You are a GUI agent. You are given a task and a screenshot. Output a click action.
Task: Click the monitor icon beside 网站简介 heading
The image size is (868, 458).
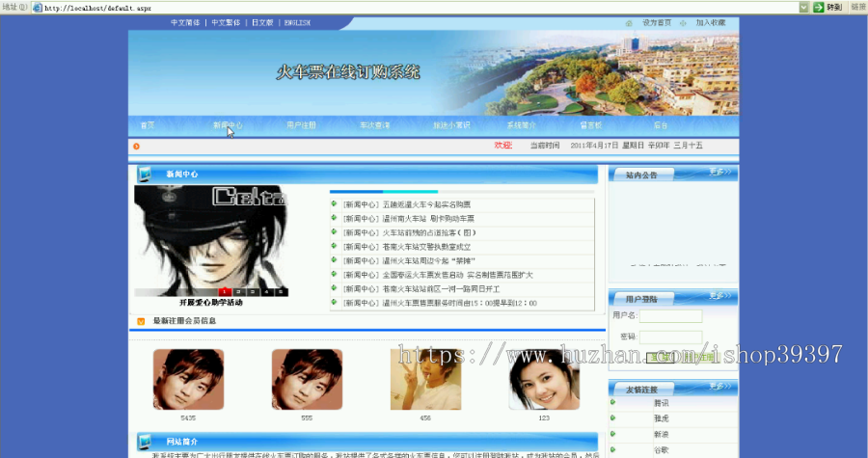coord(145,442)
